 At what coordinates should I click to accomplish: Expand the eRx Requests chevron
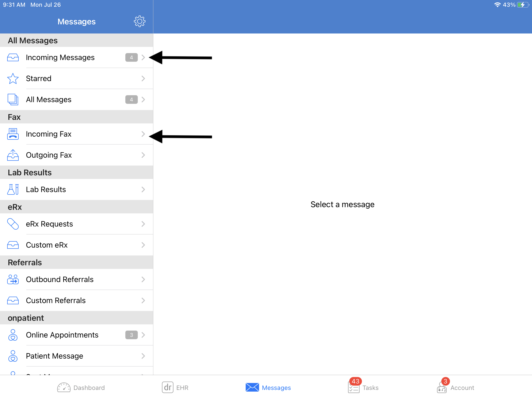point(143,224)
